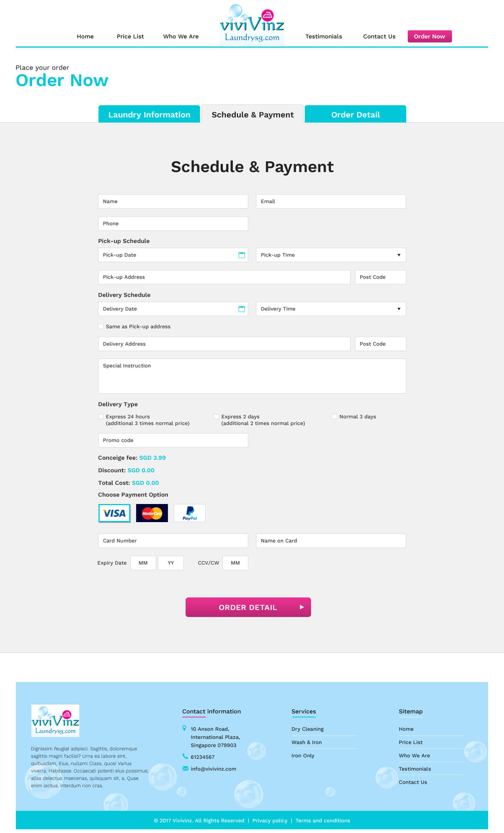504x833 pixels.
Task: Select Express 2 days delivery checkbox
Action: (x=216, y=417)
